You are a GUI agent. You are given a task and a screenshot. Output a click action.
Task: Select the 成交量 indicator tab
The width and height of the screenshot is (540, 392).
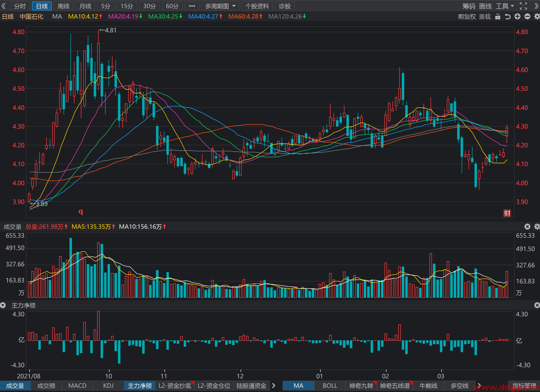click(15, 386)
